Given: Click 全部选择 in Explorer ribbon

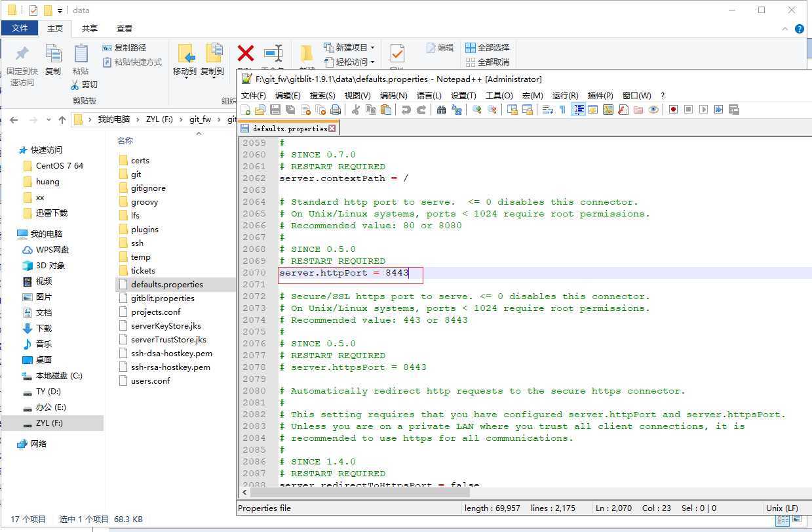Looking at the screenshot, I should click(488, 48).
